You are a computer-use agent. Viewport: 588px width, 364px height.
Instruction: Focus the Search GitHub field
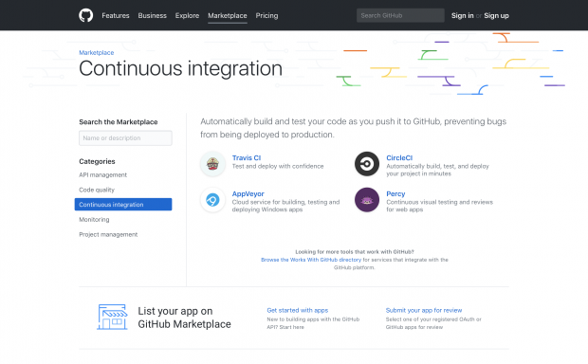(400, 15)
